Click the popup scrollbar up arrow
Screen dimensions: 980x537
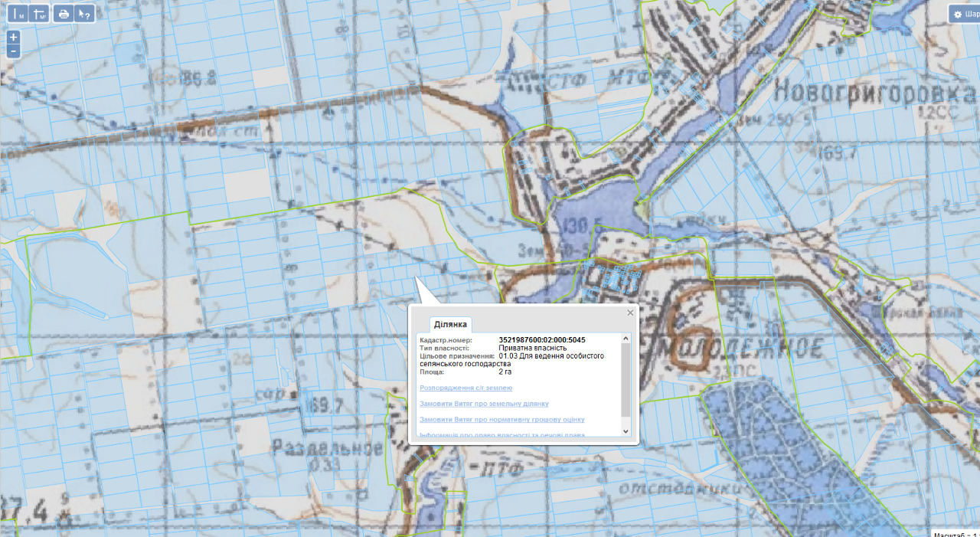pos(626,339)
